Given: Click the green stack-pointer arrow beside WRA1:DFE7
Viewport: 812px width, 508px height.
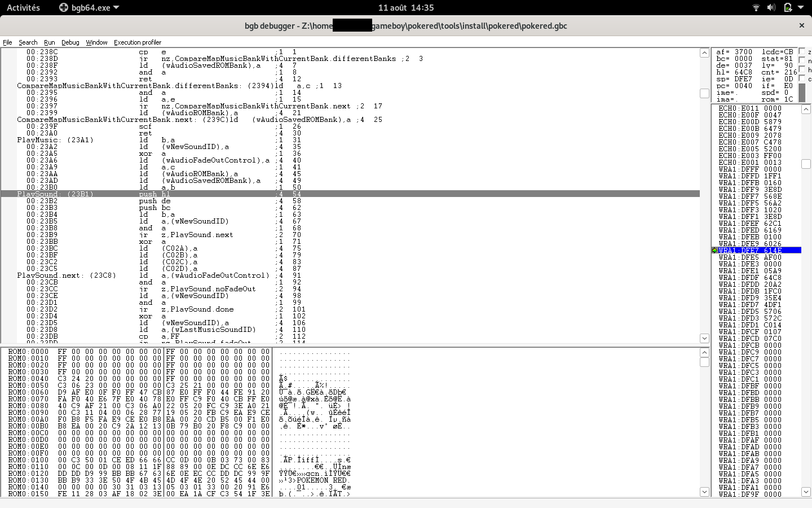Looking at the screenshot, I should tap(715, 250).
